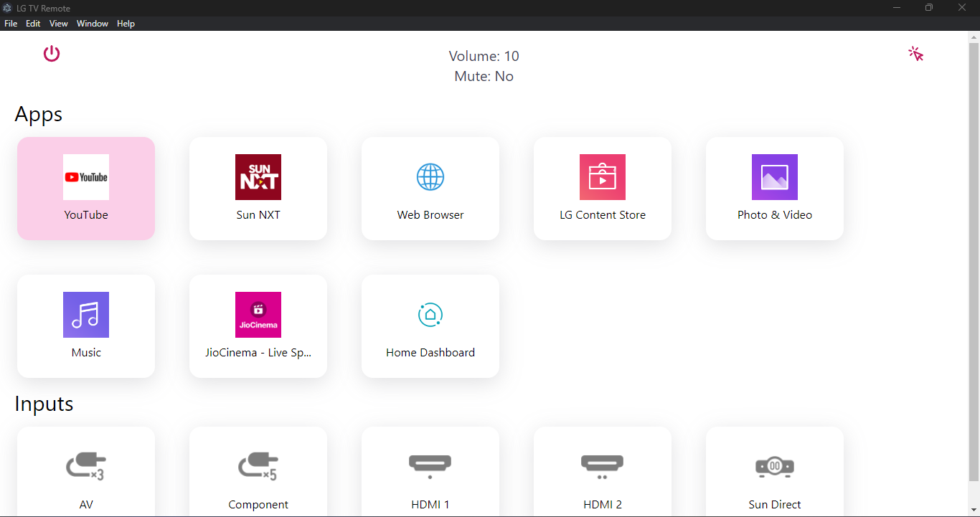This screenshot has width=980, height=517.
Task: Launch the Sun NXT app icon
Action: 258,177
